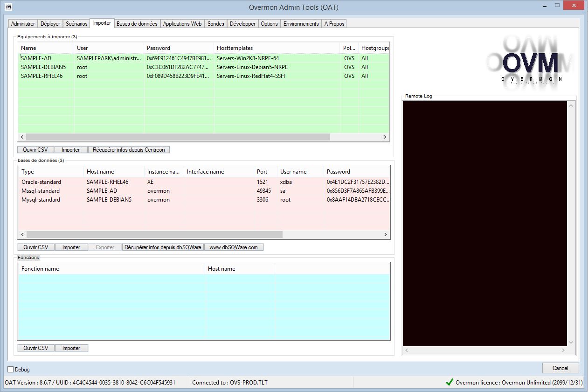
Task: Click the xdba user name cell
Action: (286, 182)
